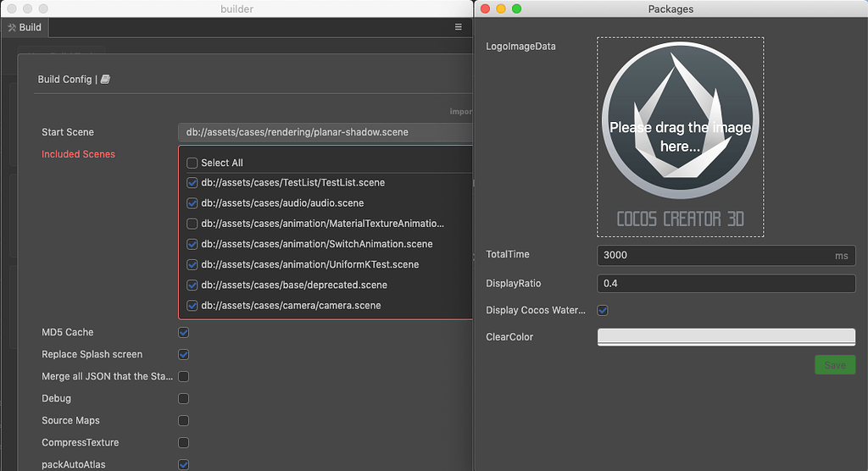Open the builder panel hamburger menu
The width and height of the screenshot is (868, 471).
tap(459, 26)
